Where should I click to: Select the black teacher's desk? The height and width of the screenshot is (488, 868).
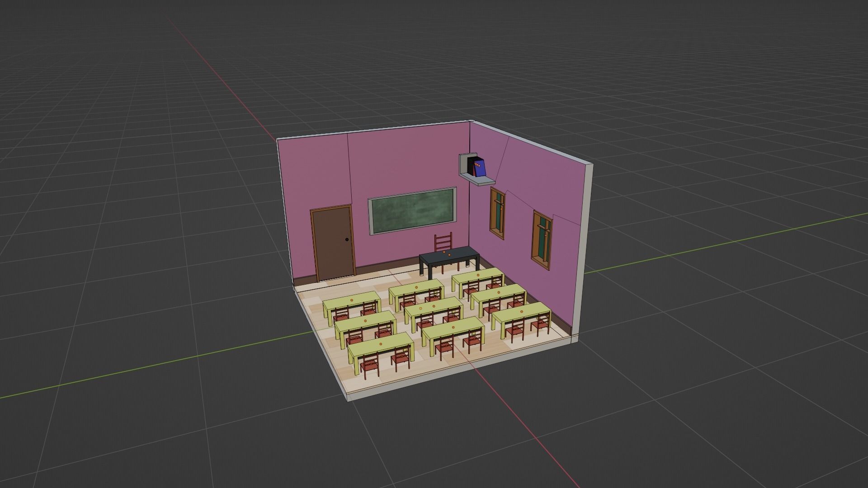(449, 258)
